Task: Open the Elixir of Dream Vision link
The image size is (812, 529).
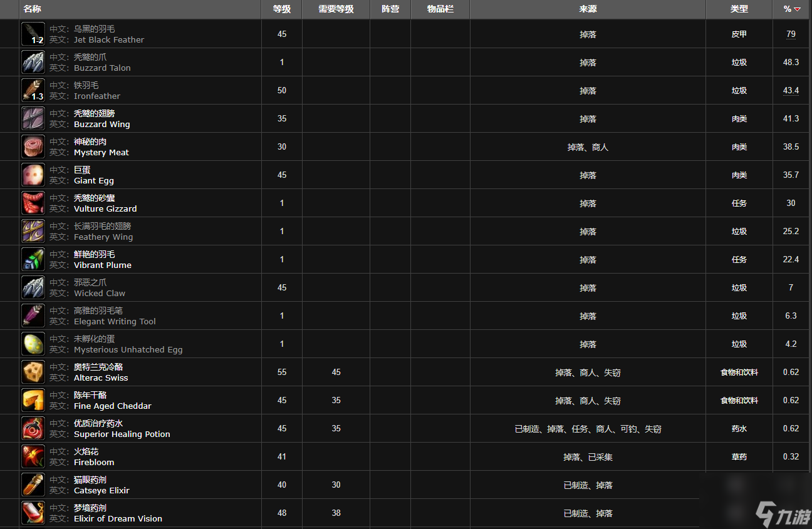Action: tap(118, 518)
